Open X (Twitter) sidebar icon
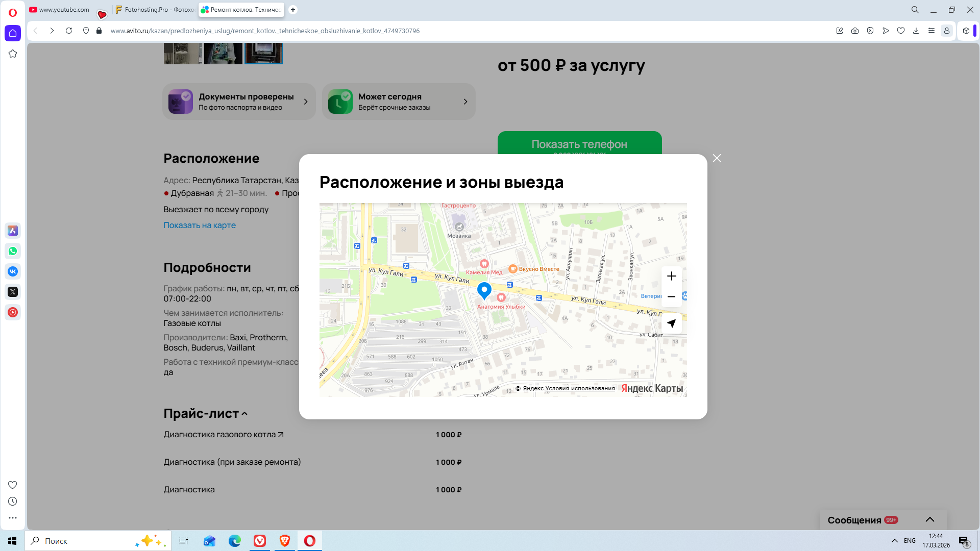 [x=13, y=292]
